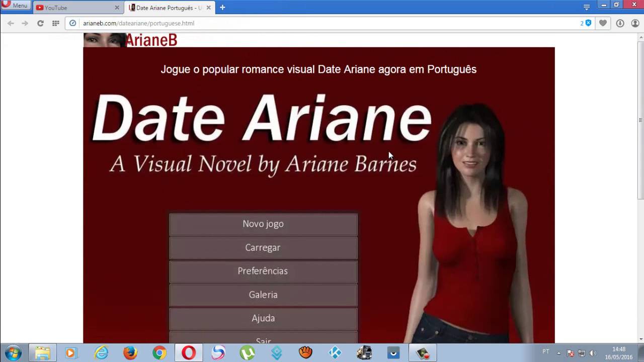Image resolution: width=644 pixels, height=362 pixels.
Task: Launch Google Chrome from taskbar
Action: coord(159,353)
